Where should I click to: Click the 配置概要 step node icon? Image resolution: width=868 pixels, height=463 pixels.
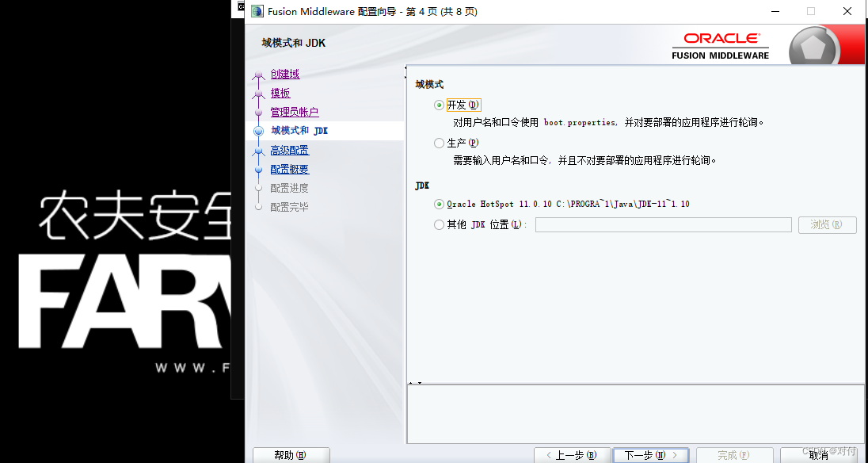[x=258, y=170]
